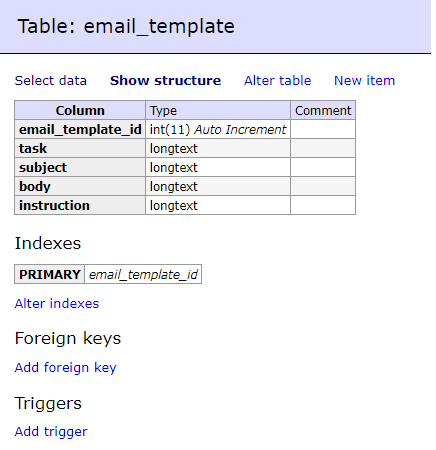Image resolution: width=436 pixels, height=450 pixels.
Task: Click the italic email_template_id index cell
Action: click(x=143, y=274)
